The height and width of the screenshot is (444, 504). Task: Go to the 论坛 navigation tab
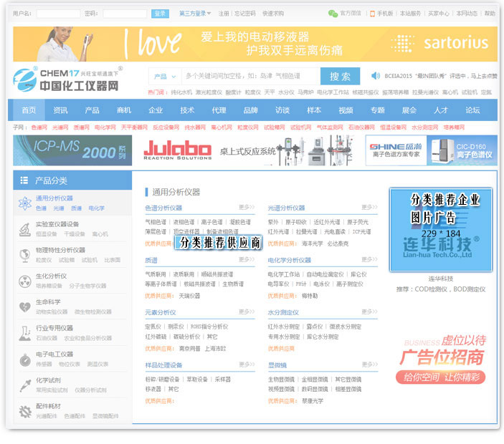pyautogui.click(x=472, y=110)
